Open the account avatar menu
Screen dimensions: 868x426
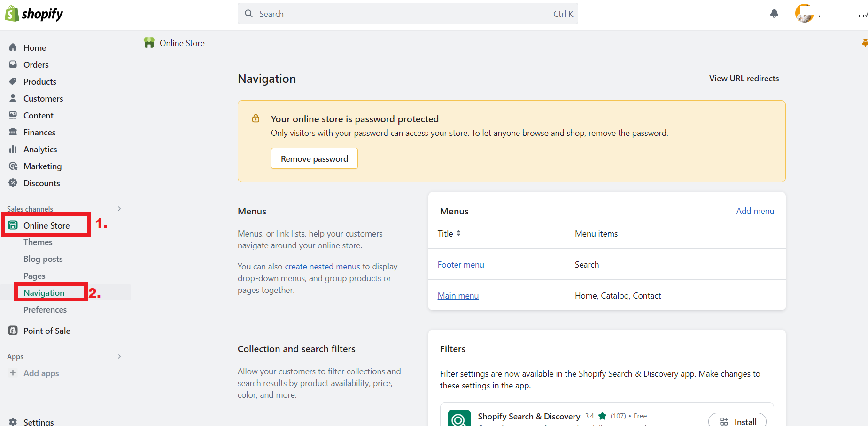point(804,13)
